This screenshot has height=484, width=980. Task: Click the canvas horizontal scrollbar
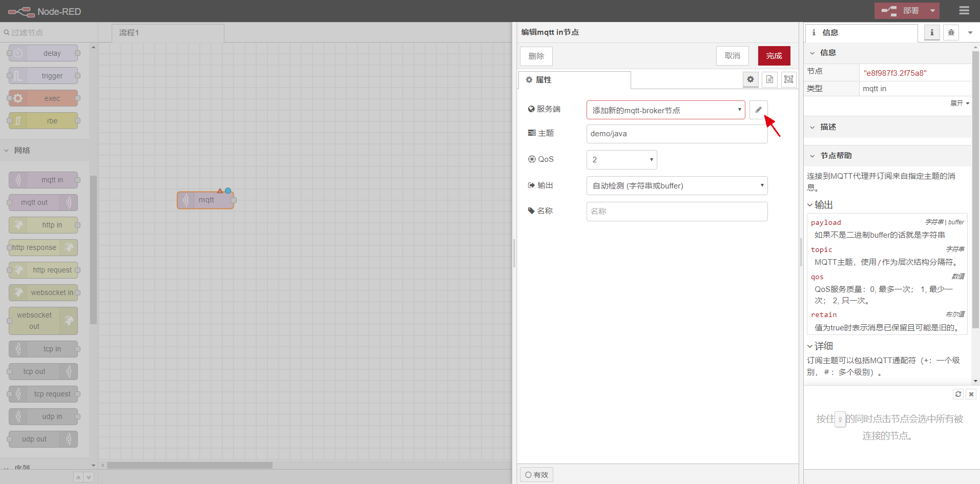(x=190, y=466)
